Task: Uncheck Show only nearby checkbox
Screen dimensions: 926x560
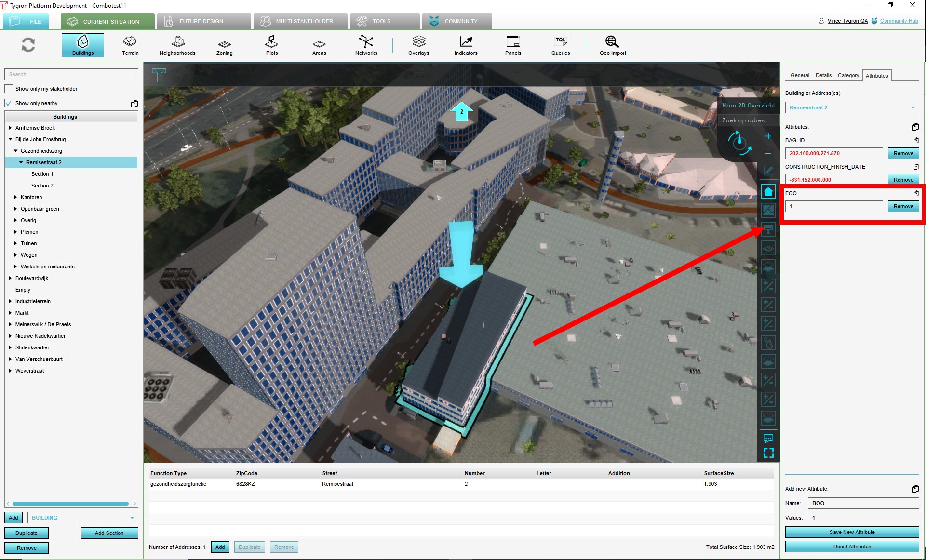Action: [9, 103]
